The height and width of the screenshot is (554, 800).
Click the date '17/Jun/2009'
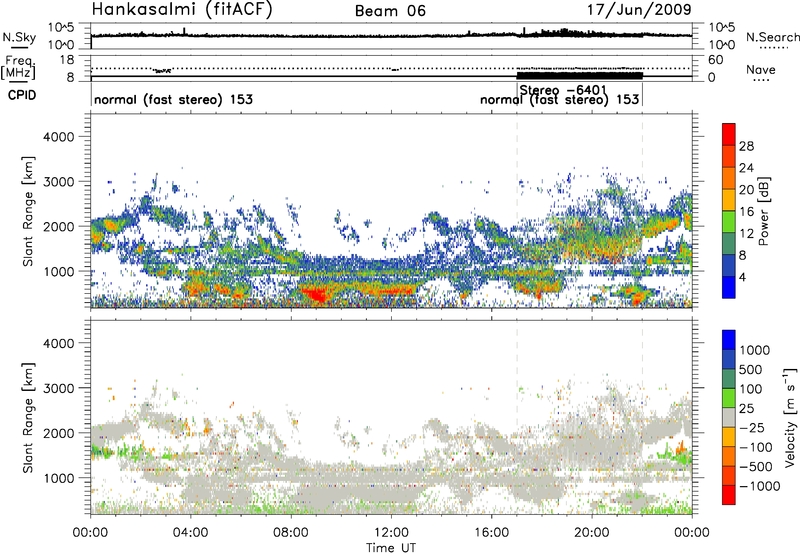639,10
